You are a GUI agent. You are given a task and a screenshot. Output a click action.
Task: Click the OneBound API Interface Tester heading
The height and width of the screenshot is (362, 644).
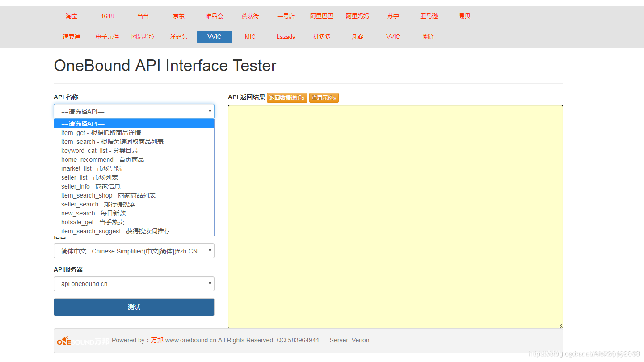click(x=165, y=66)
